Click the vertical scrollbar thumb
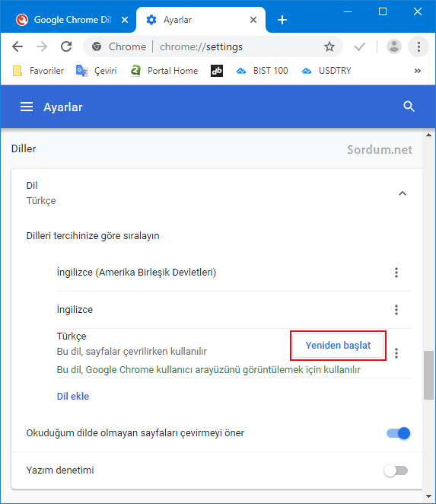 [428, 375]
